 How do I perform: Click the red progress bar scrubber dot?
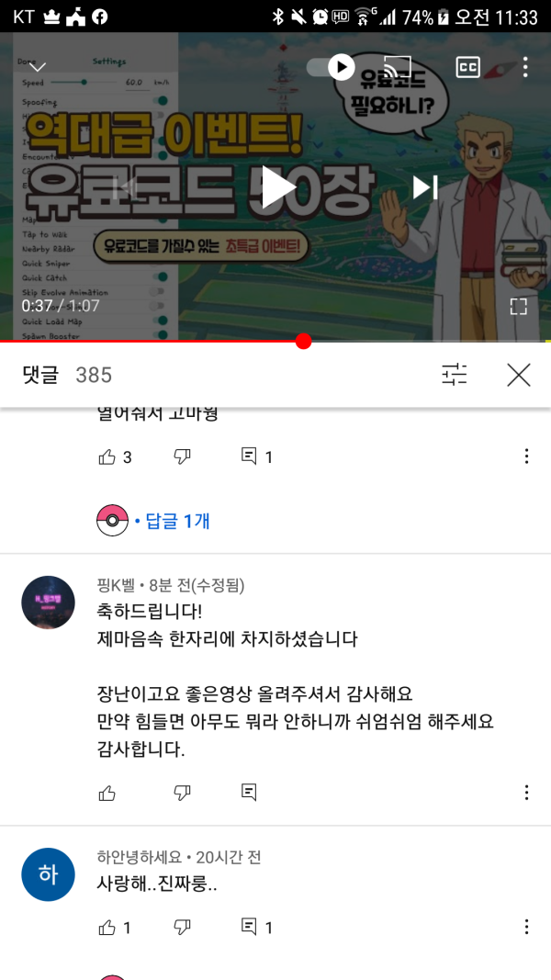(303, 342)
